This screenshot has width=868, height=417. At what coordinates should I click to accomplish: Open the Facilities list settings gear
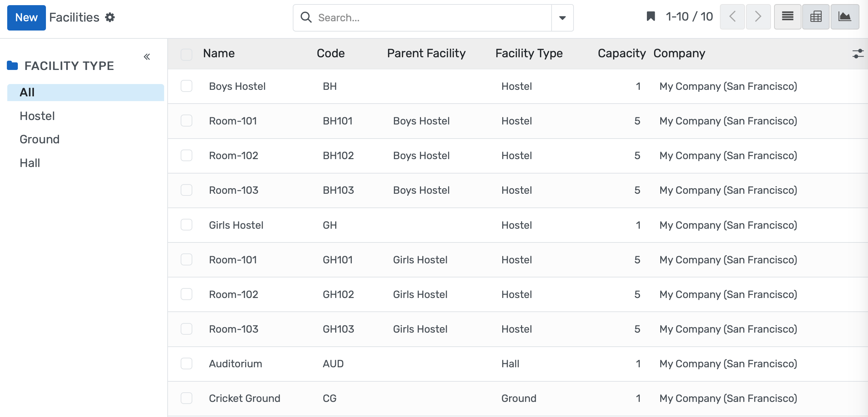110,17
